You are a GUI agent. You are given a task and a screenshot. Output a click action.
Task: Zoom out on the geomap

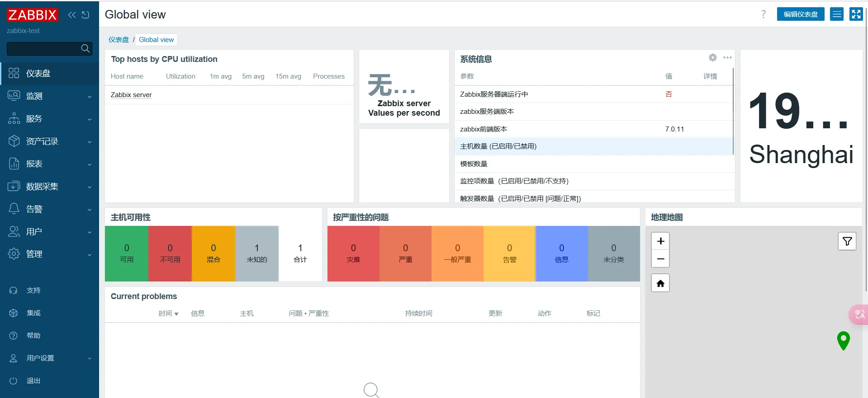tap(660, 259)
